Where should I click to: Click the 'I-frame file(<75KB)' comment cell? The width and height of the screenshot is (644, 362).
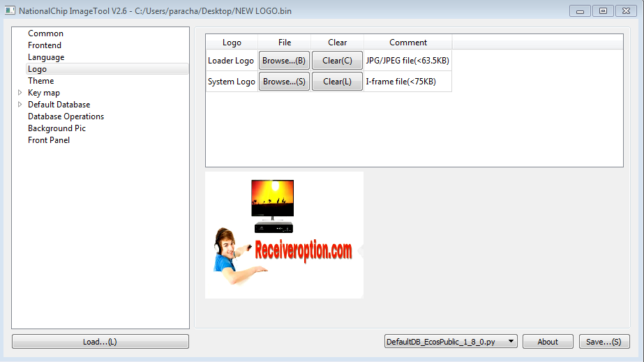407,82
